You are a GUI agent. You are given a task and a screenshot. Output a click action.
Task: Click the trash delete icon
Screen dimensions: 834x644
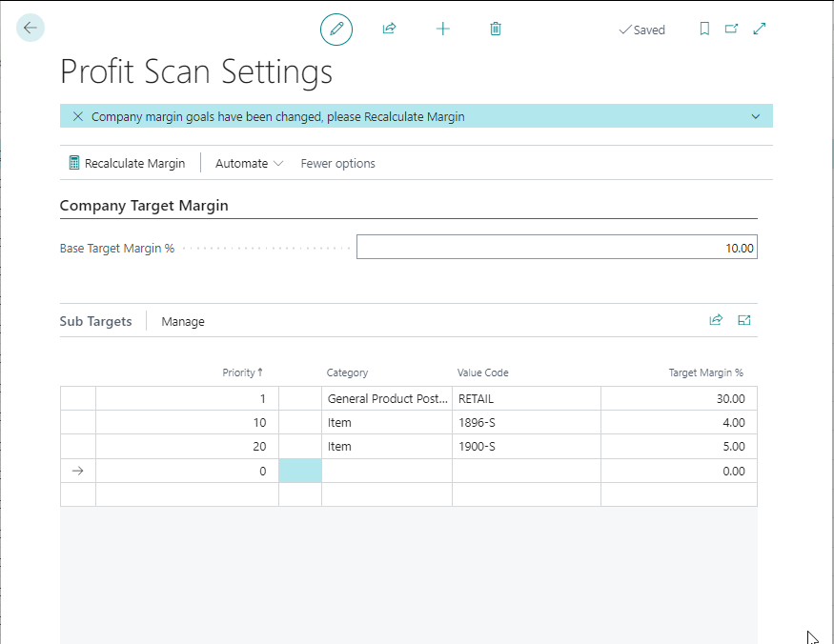pyautogui.click(x=496, y=30)
